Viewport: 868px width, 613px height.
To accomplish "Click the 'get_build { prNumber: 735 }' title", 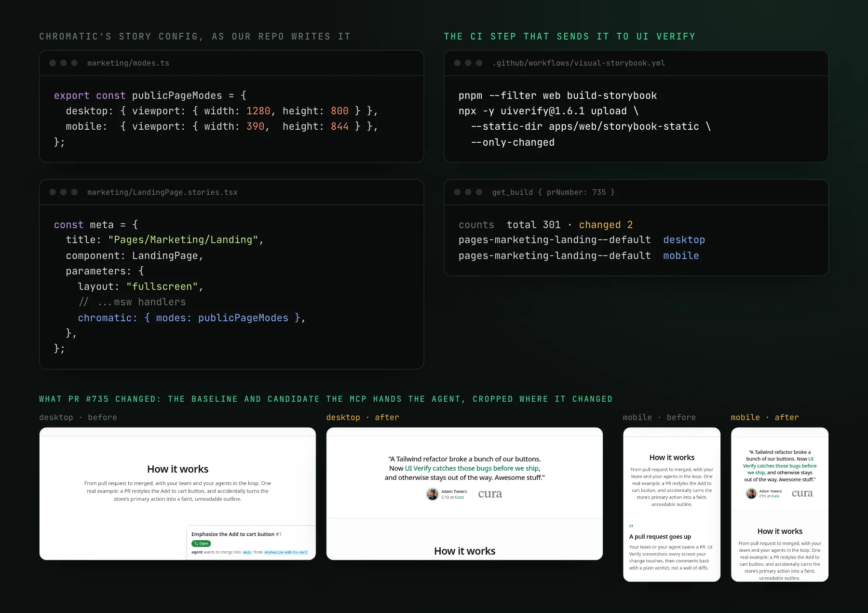I will 554,192.
